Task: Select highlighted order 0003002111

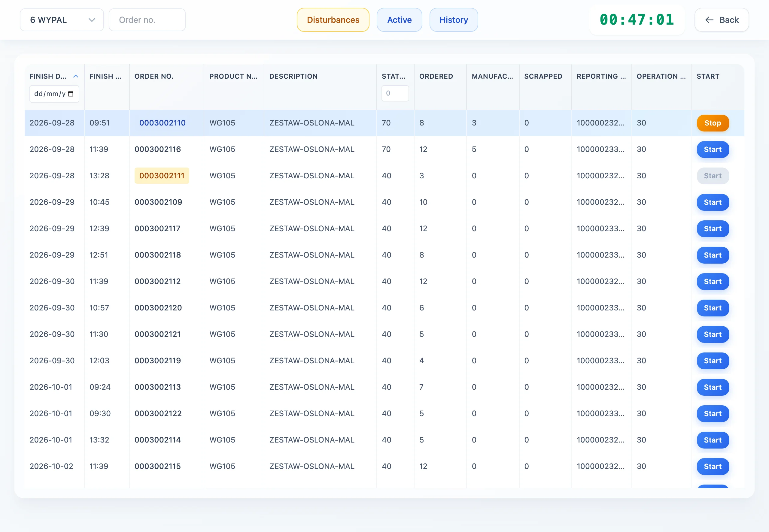Action: tap(162, 176)
